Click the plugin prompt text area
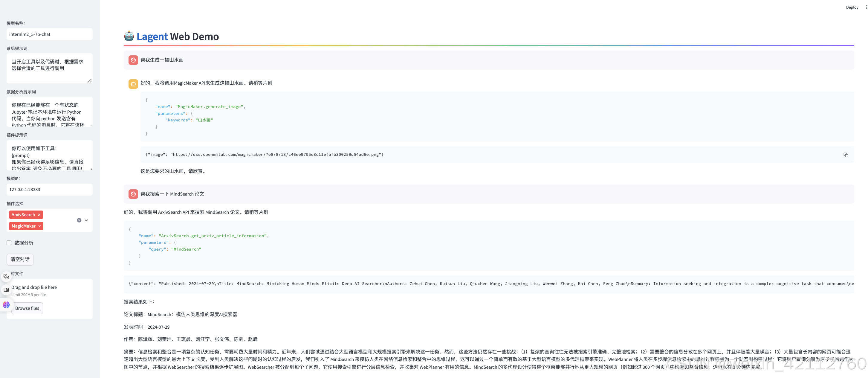 click(49, 155)
